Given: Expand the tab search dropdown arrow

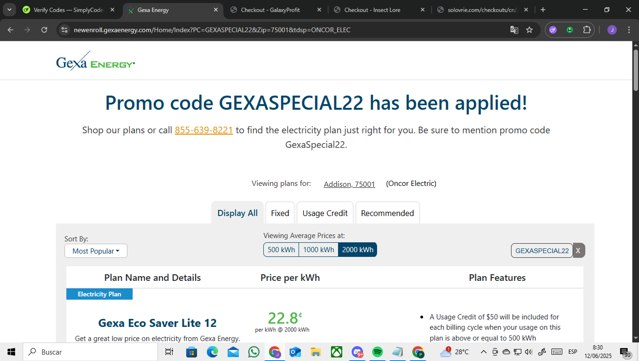Looking at the screenshot, I should [x=9, y=10].
